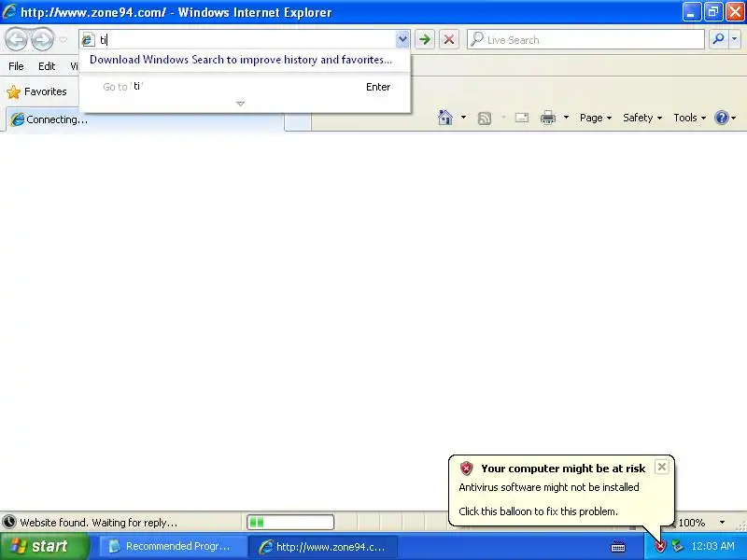The width and height of the screenshot is (747, 560).
Task: Click the 12:03 AM clock
Action: point(712,546)
